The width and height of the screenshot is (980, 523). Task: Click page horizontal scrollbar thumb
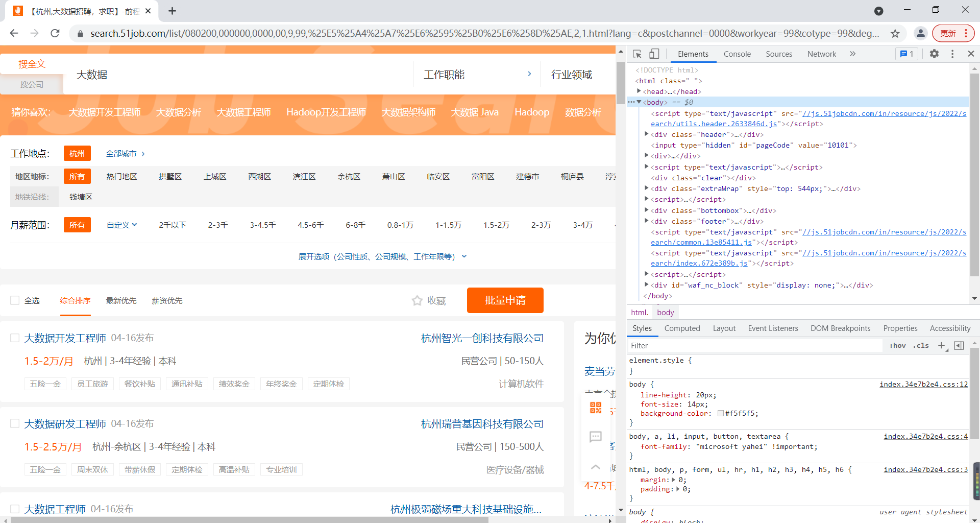(249, 520)
